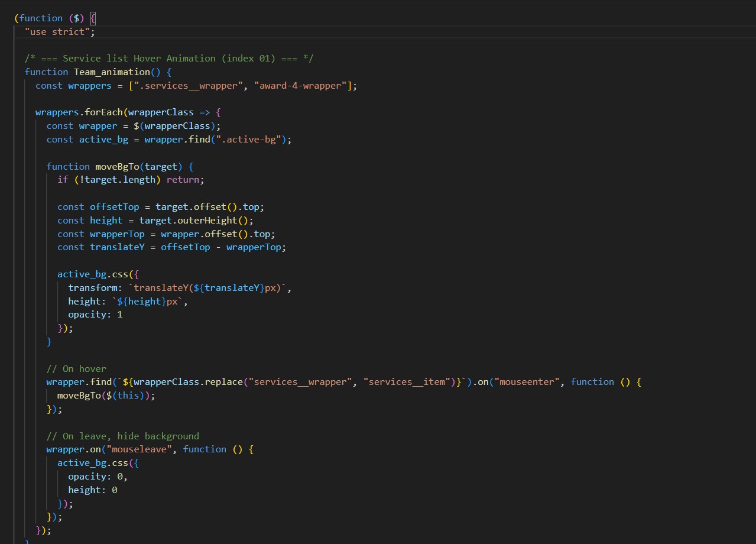Click the "use strict" string literal
Viewport: 756px width, 544px height.
59,32
